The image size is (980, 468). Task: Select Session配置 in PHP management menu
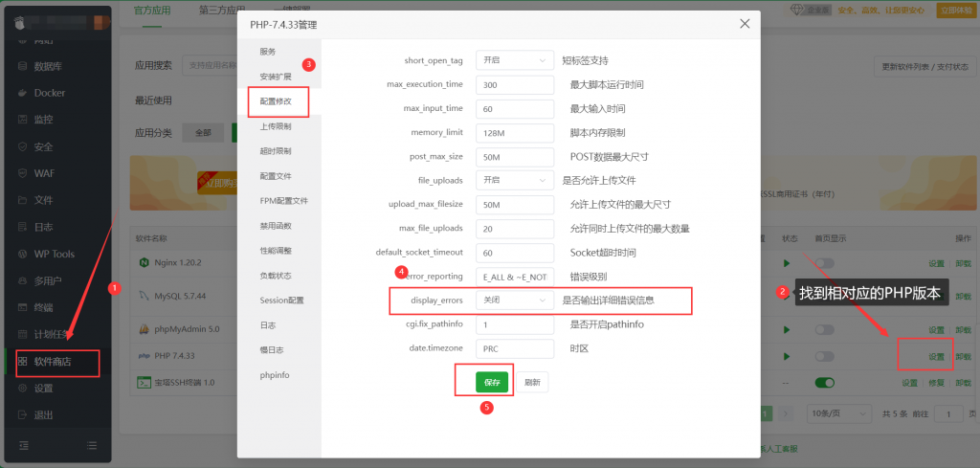281,301
